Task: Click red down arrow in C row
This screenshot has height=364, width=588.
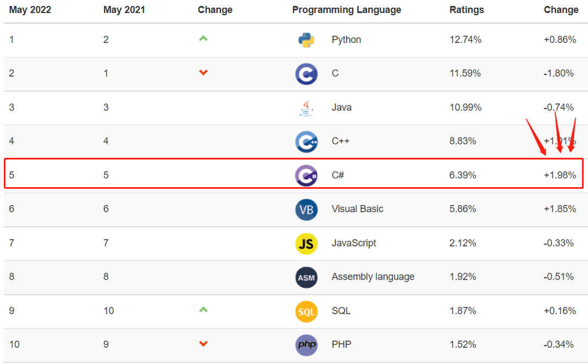Action: (x=203, y=72)
